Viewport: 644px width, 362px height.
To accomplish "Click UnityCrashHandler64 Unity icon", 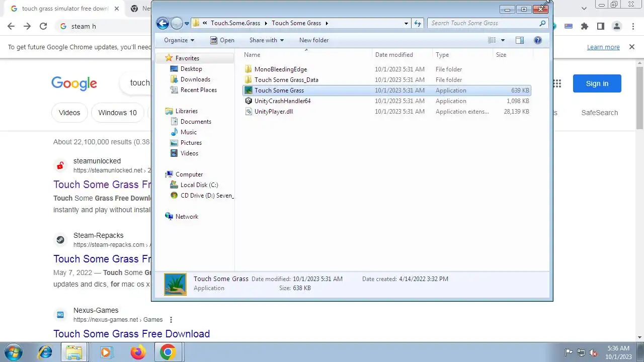I will pyautogui.click(x=248, y=101).
